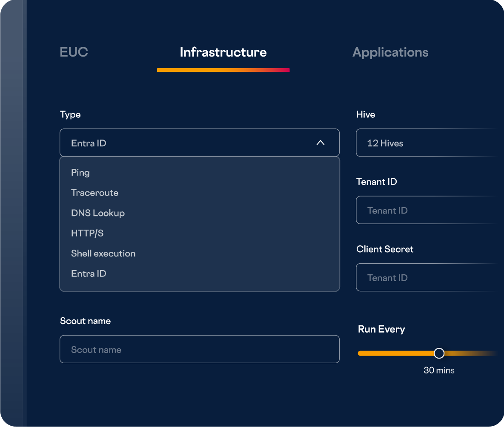This screenshot has width=504, height=427.
Task: Click the input field under Client Secret label
Action: tap(426, 277)
